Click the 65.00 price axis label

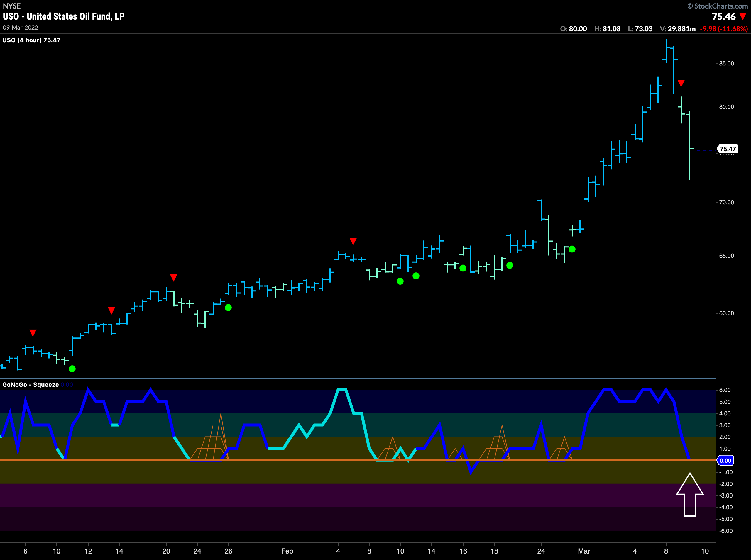point(727,256)
